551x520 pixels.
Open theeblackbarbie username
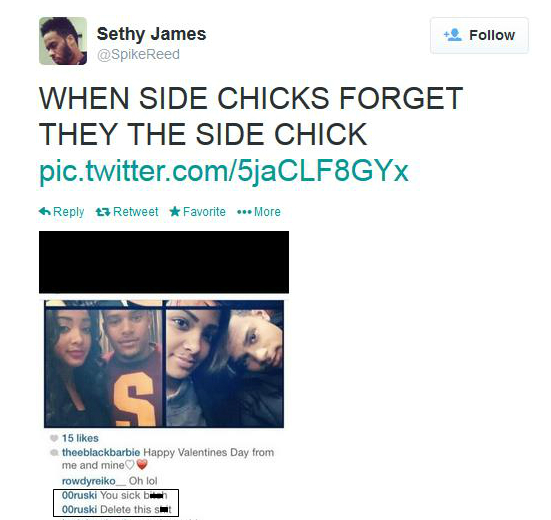101,452
